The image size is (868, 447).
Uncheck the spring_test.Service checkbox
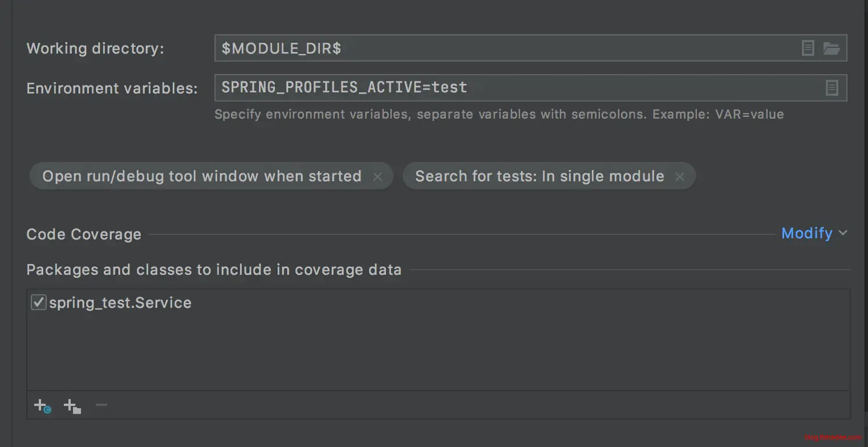coord(38,302)
